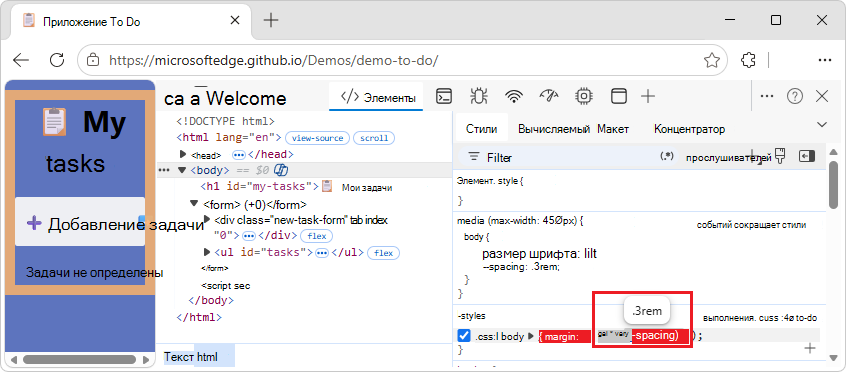
Task: Open the Memory chip icon tool
Action: (584, 96)
